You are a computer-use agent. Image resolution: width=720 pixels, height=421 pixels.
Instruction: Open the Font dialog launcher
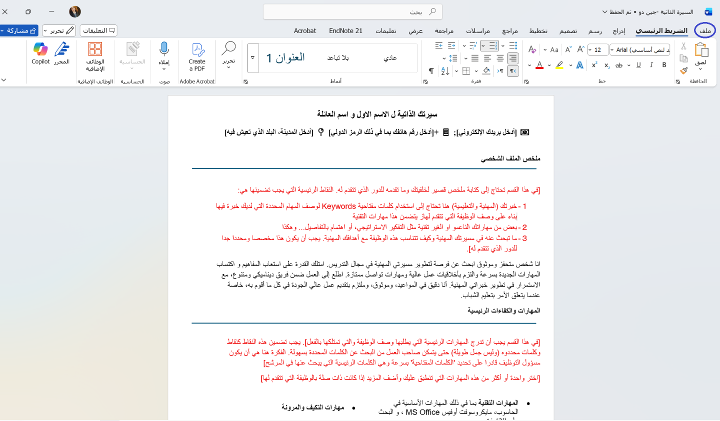pos(526,82)
